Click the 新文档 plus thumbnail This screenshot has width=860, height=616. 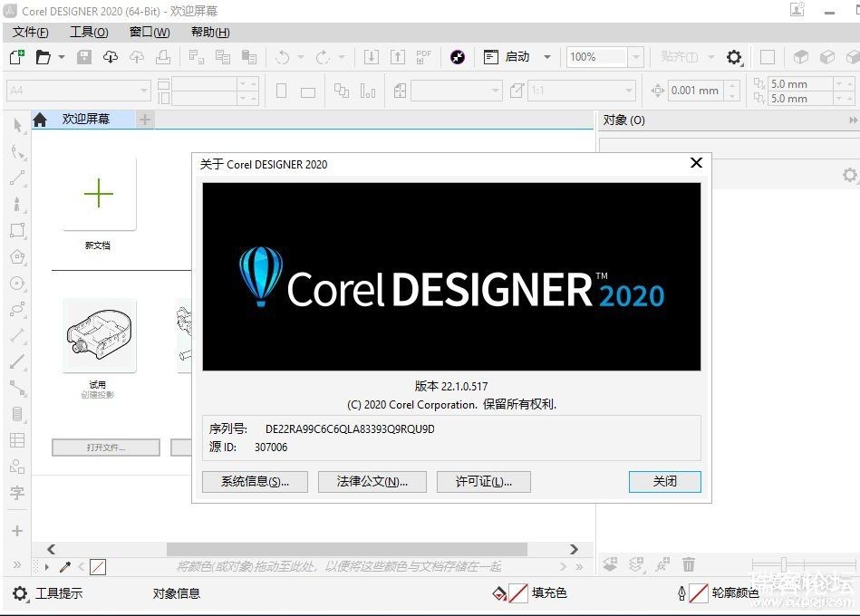coord(99,193)
